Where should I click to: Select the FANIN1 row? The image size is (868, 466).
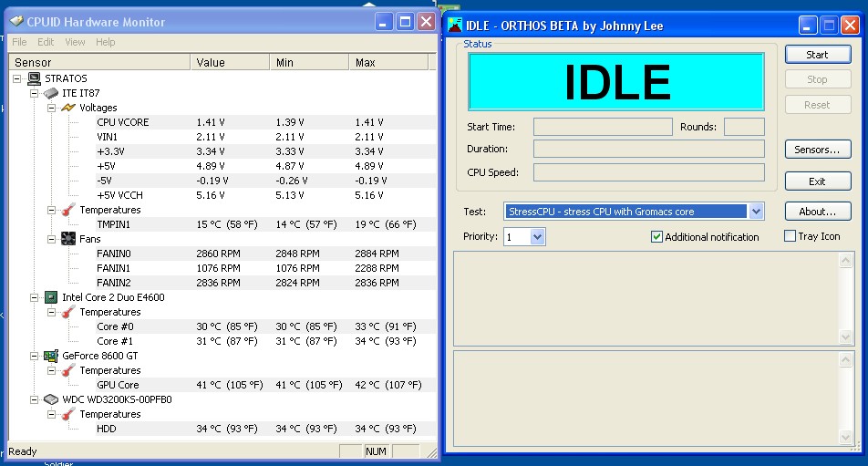[265, 268]
